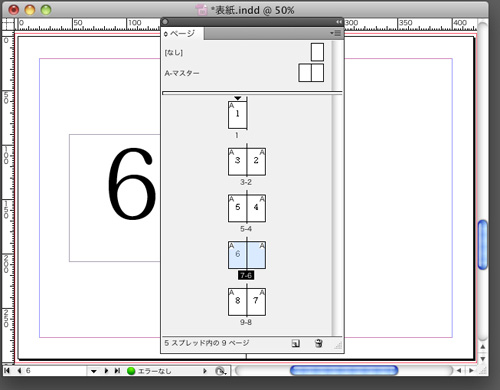Click the master/pages panel divider handle
Image resolution: width=500 pixels, height=390 pixels.
[252, 93]
